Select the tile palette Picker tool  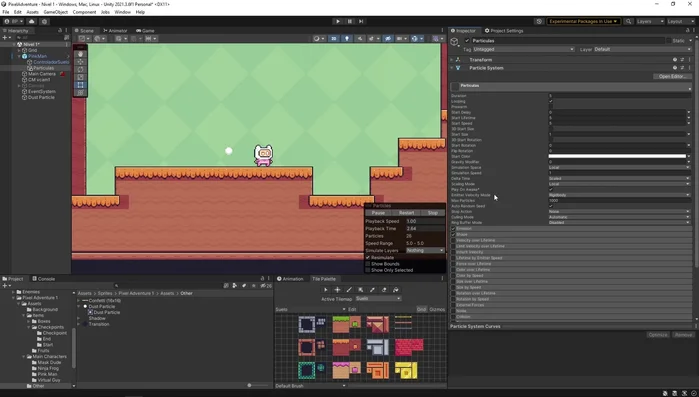coord(372,290)
